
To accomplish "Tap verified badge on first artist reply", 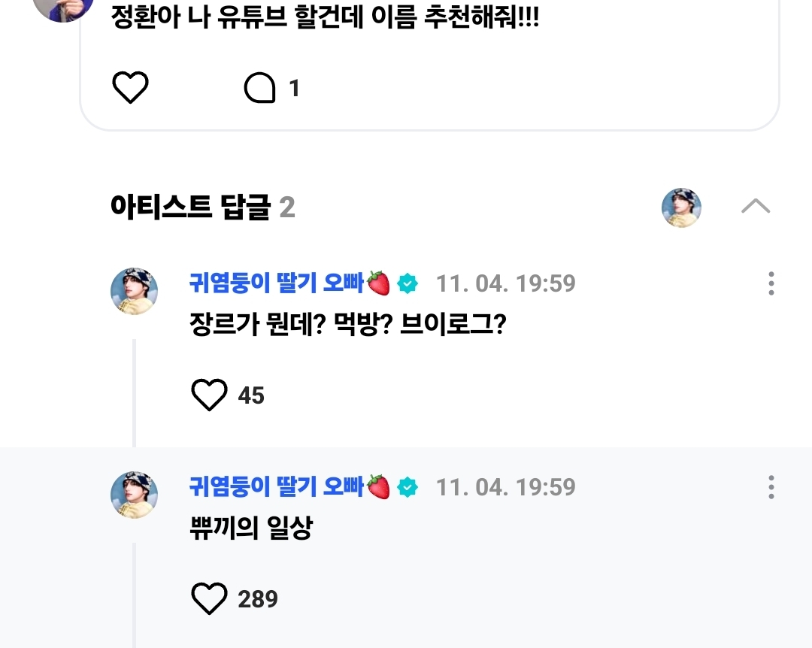I will click(x=408, y=283).
